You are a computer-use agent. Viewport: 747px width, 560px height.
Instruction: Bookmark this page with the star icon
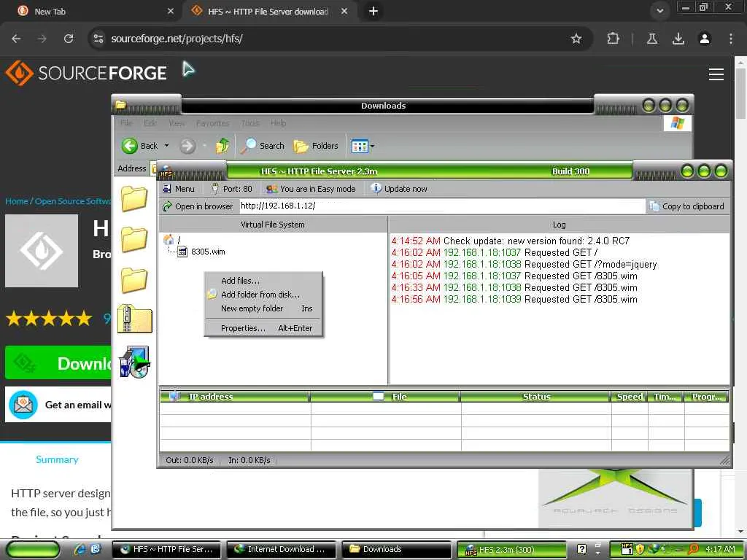[x=576, y=39]
